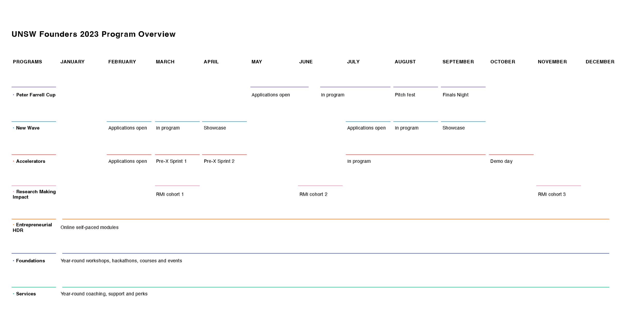
Task: Select the New Wave program label
Action: click(x=28, y=128)
